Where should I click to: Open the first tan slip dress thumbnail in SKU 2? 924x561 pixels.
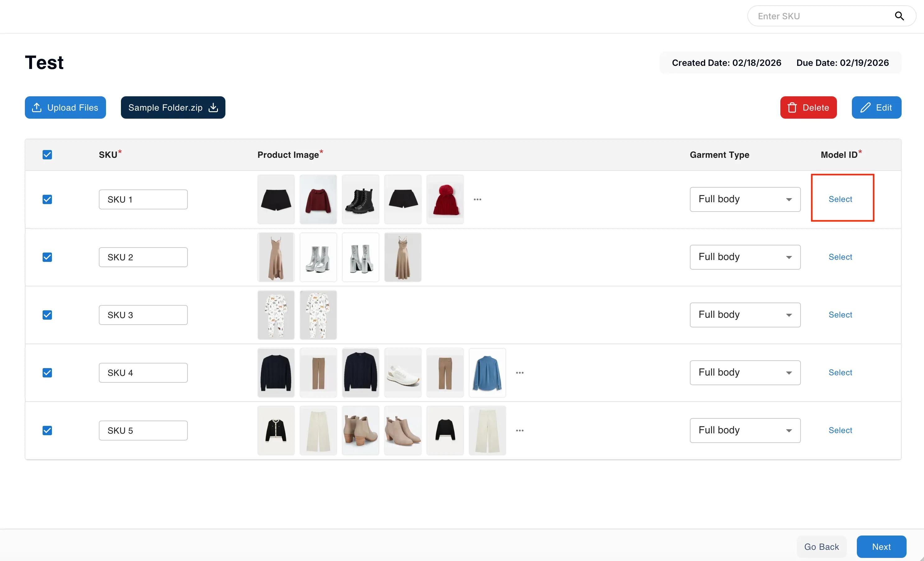(x=276, y=257)
